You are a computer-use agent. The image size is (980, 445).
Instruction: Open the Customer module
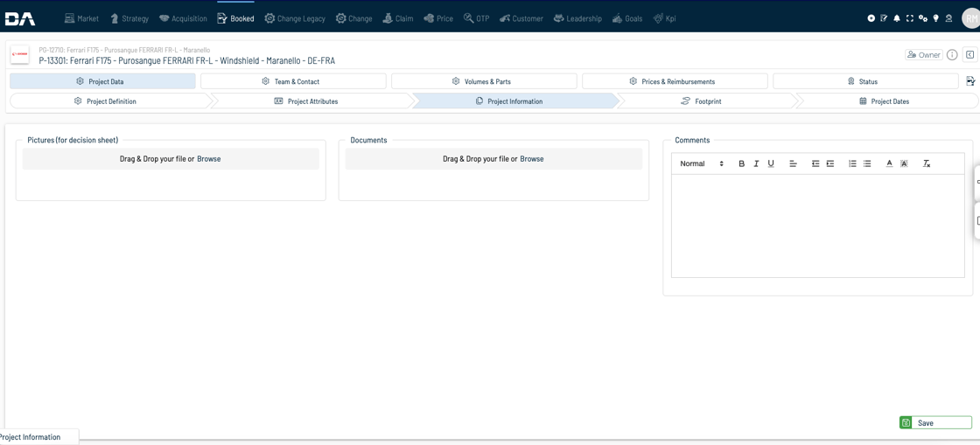[x=521, y=18]
